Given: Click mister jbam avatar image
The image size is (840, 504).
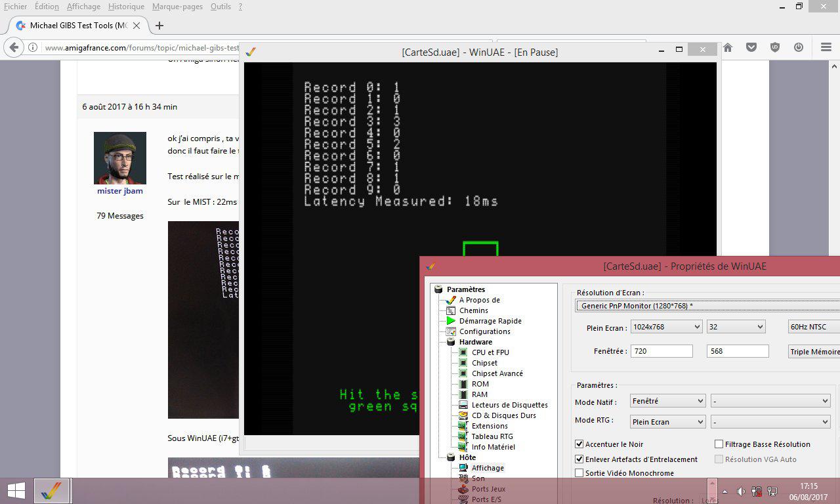Looking at the screenshot, I should click(120, 158).
